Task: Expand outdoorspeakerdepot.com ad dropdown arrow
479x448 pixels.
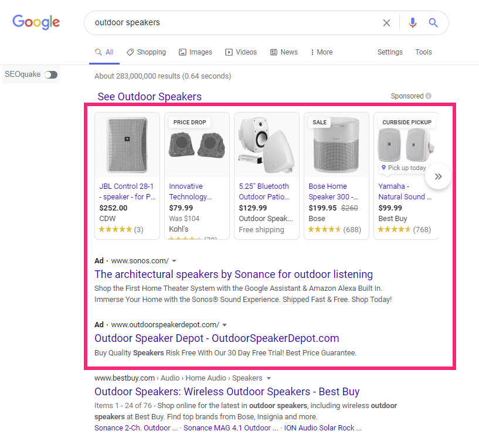Action: [225, 325]
